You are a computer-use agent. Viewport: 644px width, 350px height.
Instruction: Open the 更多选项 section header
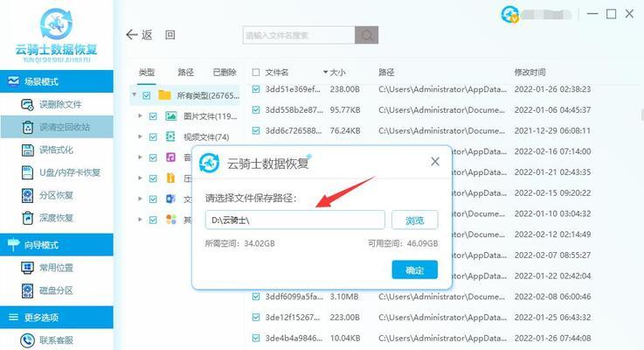pyautogui.click(x=57, y=317)
